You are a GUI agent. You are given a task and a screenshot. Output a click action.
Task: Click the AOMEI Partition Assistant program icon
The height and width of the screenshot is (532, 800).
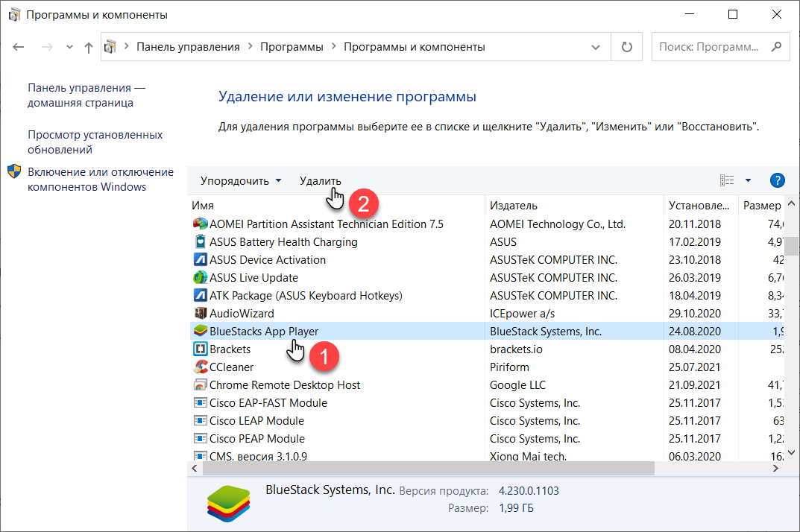(200, 224)
